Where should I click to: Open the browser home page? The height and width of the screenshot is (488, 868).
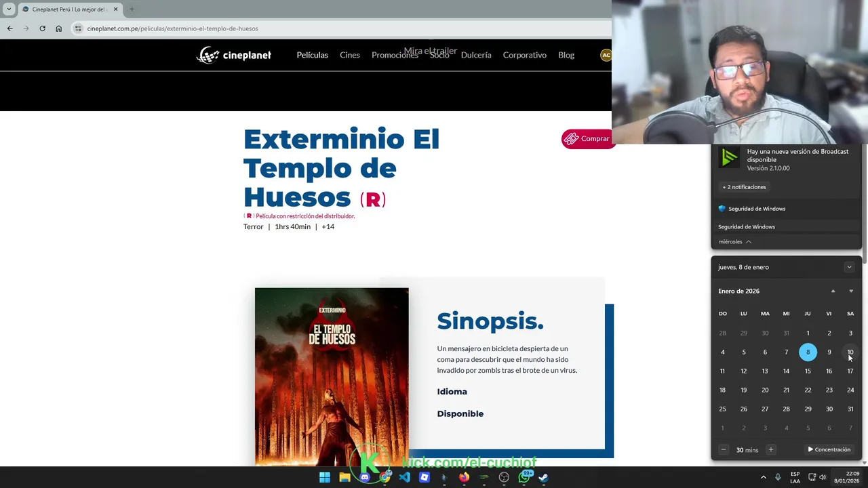58,28
